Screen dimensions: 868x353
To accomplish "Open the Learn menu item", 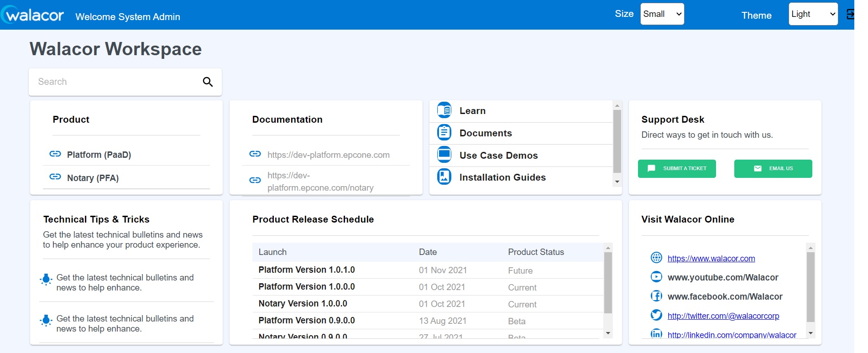I will click(472, 111).
